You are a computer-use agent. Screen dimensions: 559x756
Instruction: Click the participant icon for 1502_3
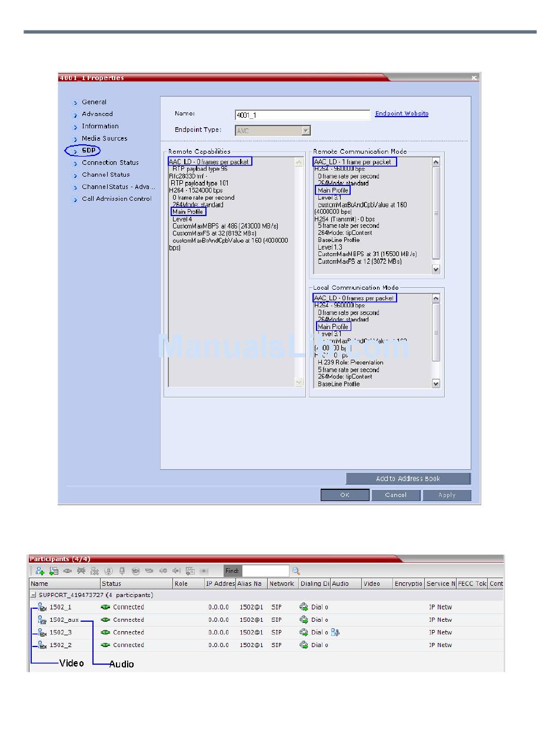42,632
